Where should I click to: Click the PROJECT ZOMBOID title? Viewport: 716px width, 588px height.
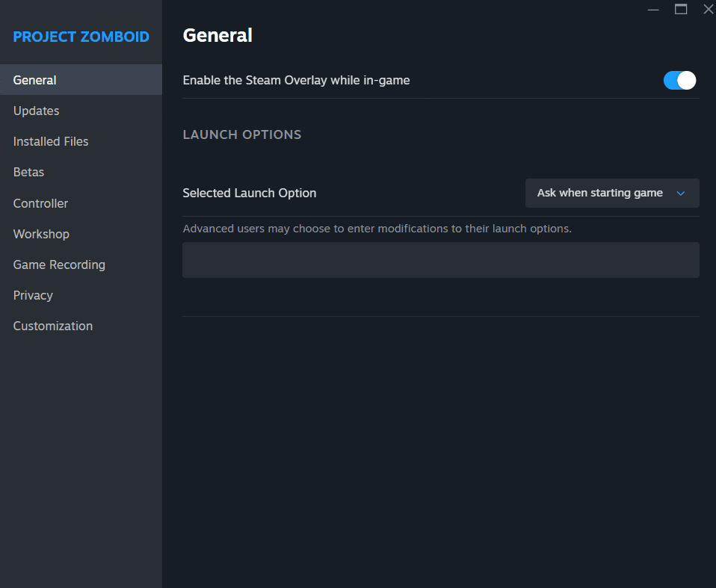pos(81,37)
